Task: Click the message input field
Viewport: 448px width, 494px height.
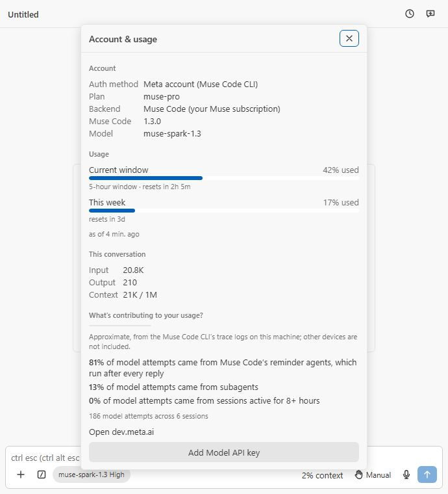Action: tap(44, 458)
